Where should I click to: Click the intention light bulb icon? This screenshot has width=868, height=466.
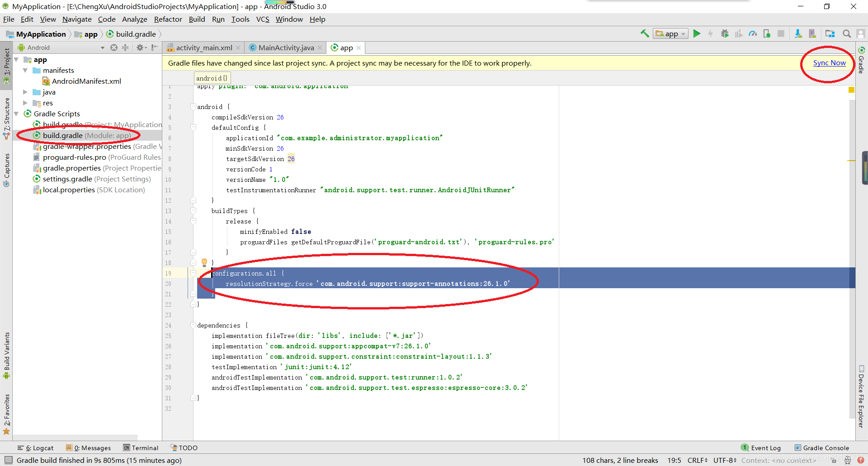(x=204, y=262)
